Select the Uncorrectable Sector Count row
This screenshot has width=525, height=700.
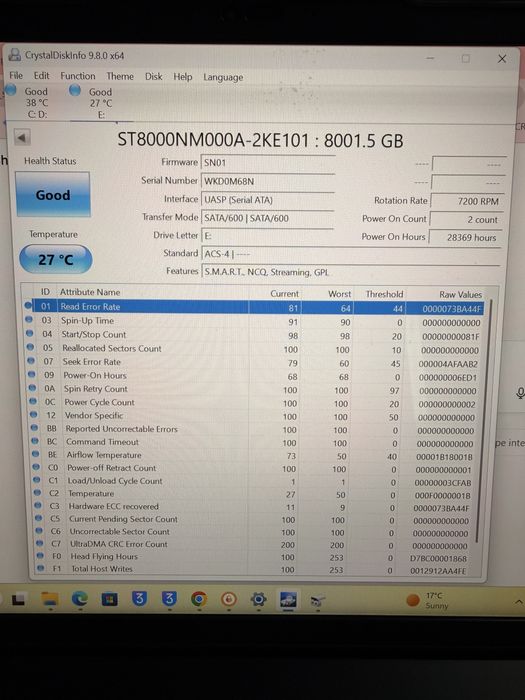coord(254,532)
